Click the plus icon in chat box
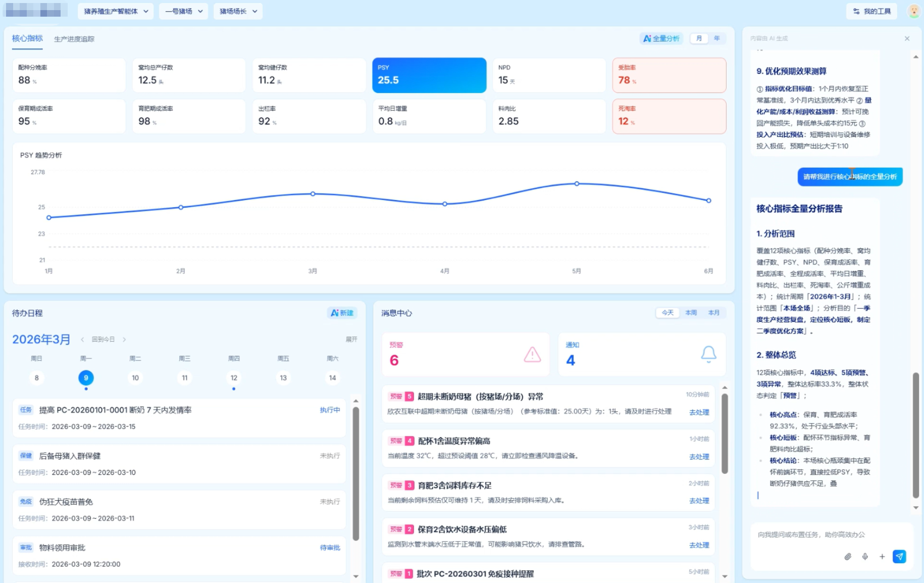Image resolution: width=924 pixels, height=583 pixels. pyautogui.click(x=882, y=556)
